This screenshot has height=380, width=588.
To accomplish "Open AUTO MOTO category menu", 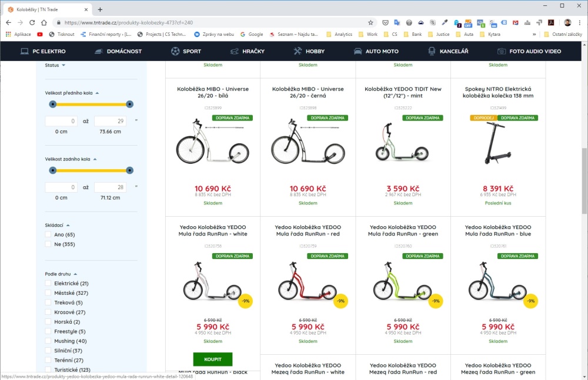I will (376, 51).
